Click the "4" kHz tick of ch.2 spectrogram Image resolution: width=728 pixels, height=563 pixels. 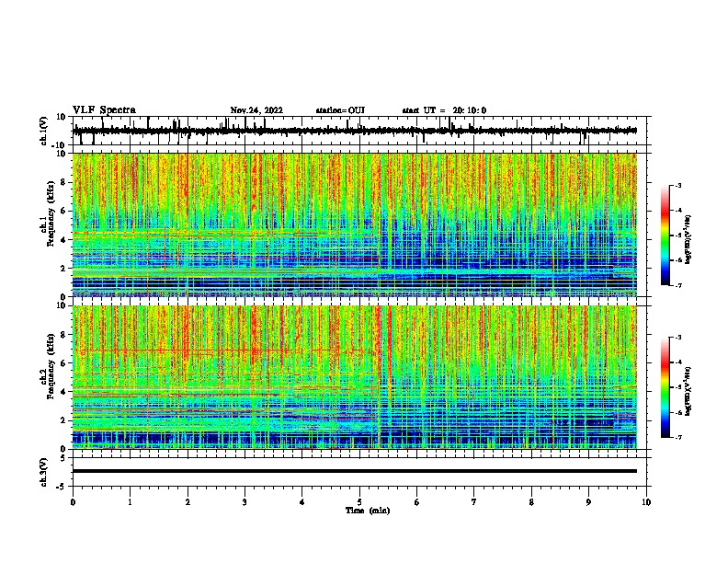point(63,392)
